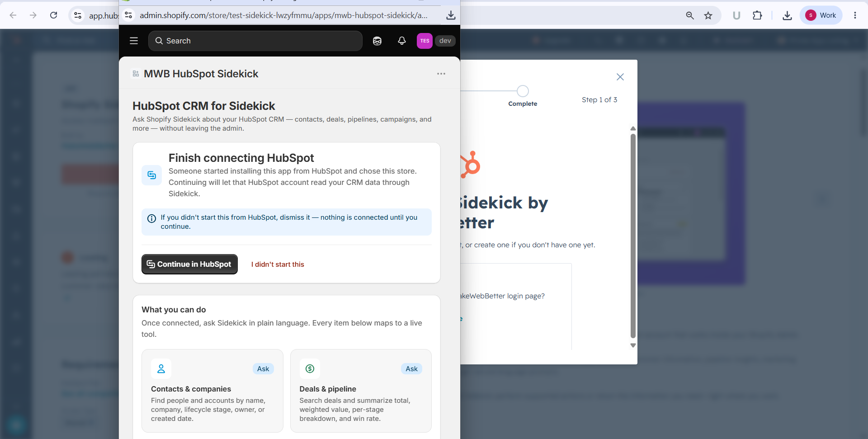Focus the Shopify admin Search field
This screenshot has width=868, height=439.
tap(255, 41)
